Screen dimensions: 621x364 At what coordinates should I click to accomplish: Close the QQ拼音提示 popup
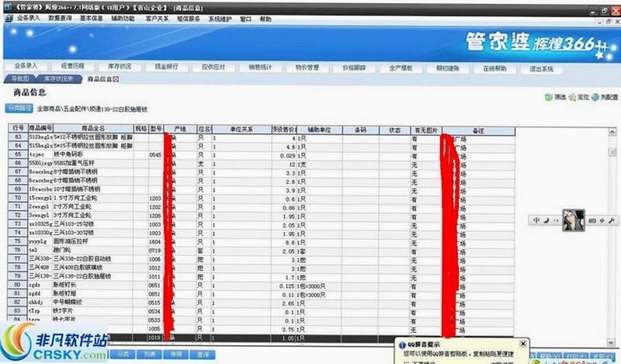522,344
